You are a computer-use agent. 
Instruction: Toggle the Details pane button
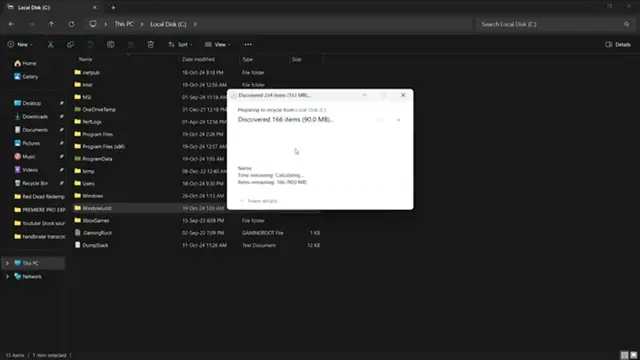point(618,44)
